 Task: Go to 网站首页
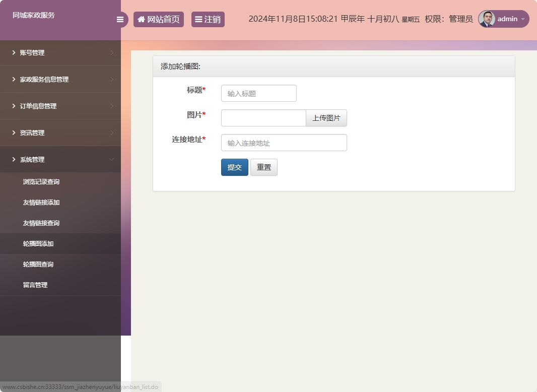159,20
